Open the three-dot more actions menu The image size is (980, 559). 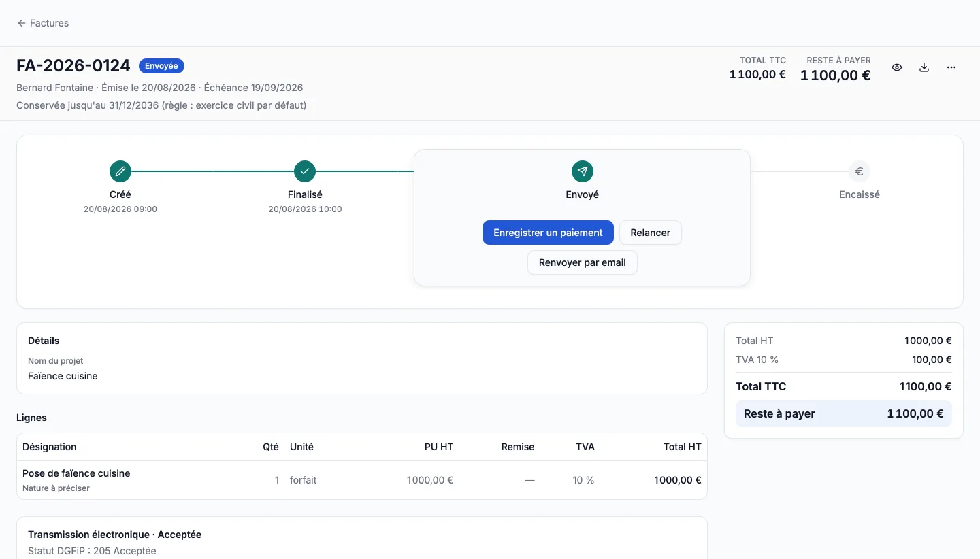951,67
